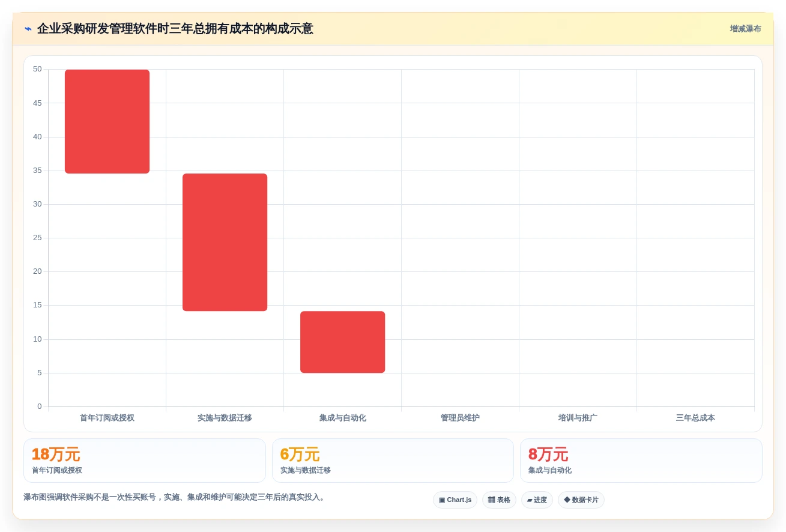Screen dimensions: 786x532
Task: Click the 三年总成本 x-axis label
Action: (x=695, y=418)
